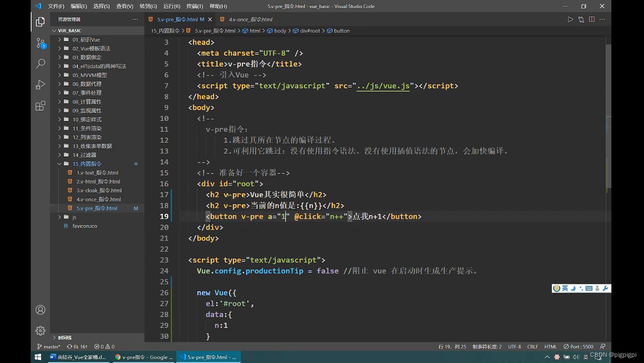The height and width of the screenshot is (363, 644).
Task: Split the editor to the right
Action: point(592,19)
